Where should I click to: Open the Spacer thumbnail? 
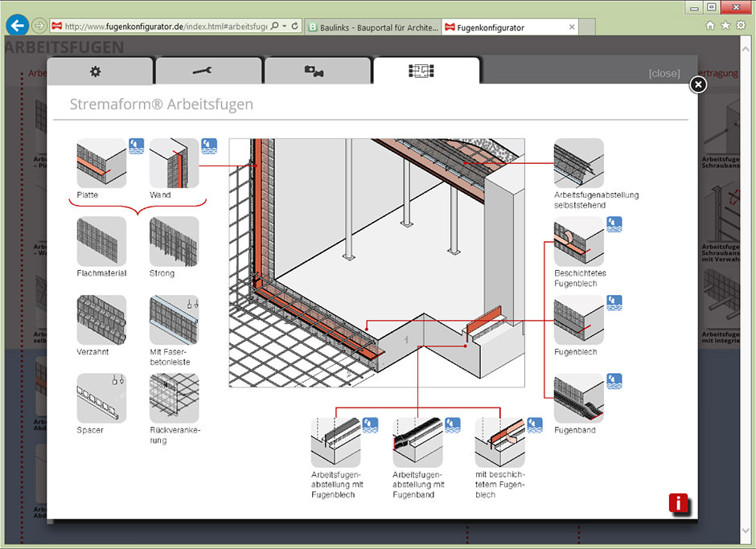(x=101, y=398)
